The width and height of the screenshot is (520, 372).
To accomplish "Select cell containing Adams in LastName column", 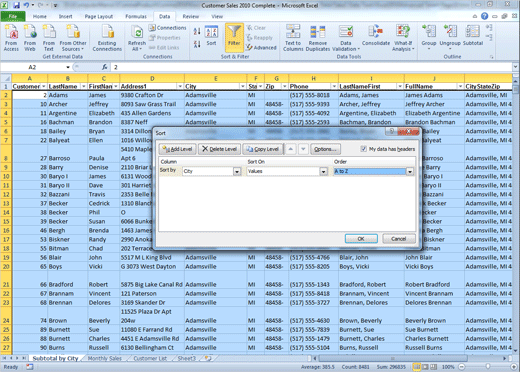I will pyautogui.click(x=68, y=95).
